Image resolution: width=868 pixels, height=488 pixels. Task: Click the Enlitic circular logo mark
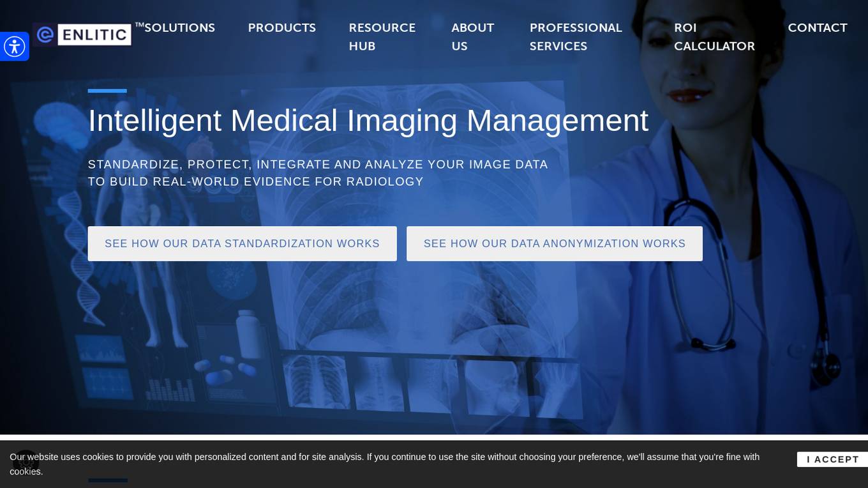(45, 34)
